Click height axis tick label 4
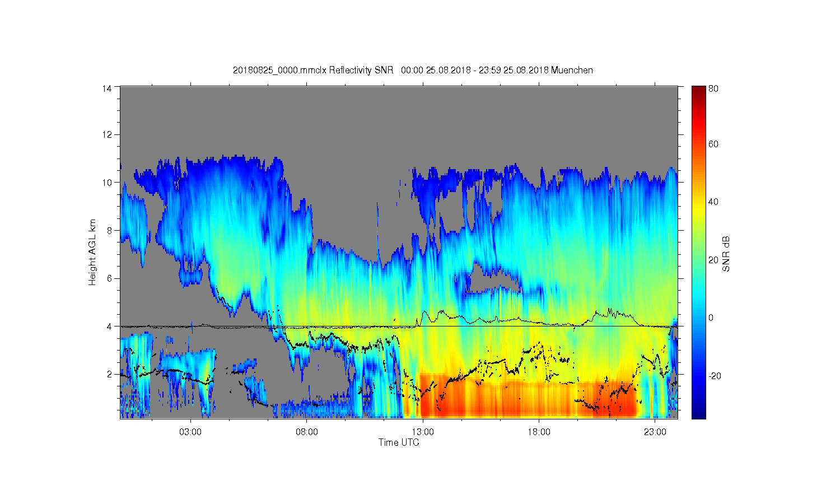The height and width of the screenshot is (504, 840). [x=109, y=326]
